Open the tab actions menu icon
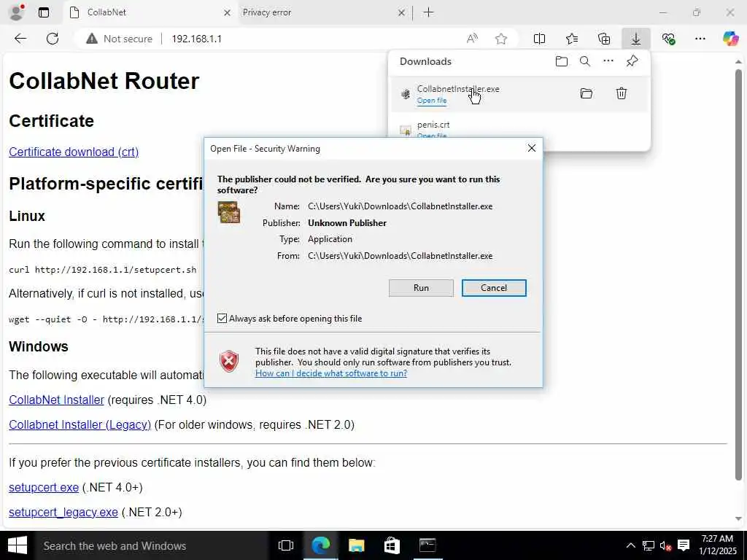The image size is (747, 560). coord(43,12)
